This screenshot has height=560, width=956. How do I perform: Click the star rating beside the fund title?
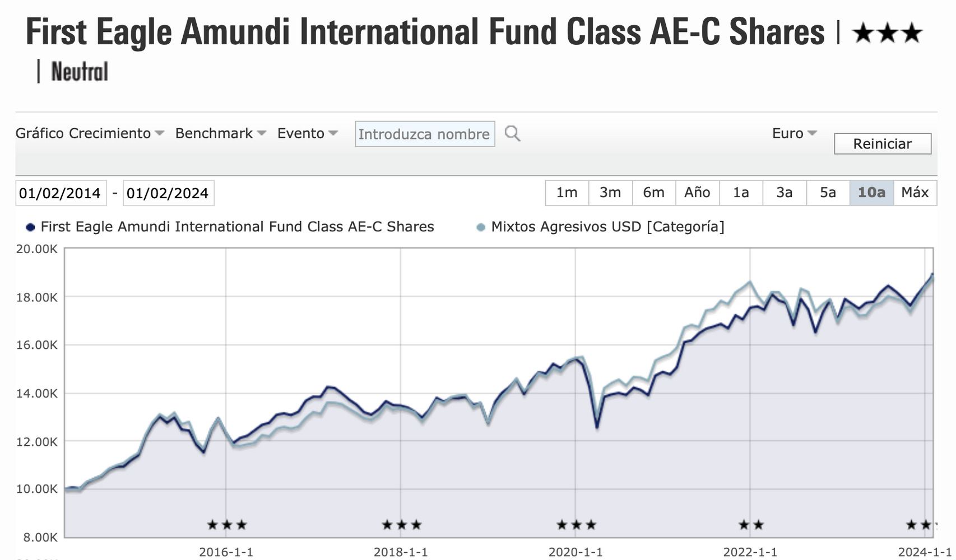click(887, 34)
